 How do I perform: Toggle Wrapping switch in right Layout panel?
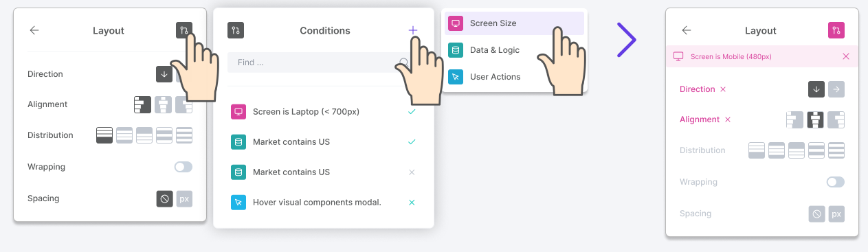835,182
